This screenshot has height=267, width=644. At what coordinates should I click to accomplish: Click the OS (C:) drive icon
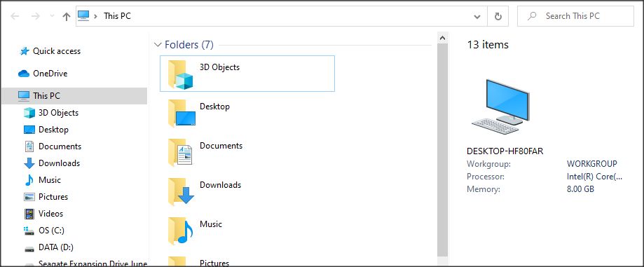click(29, 231)
